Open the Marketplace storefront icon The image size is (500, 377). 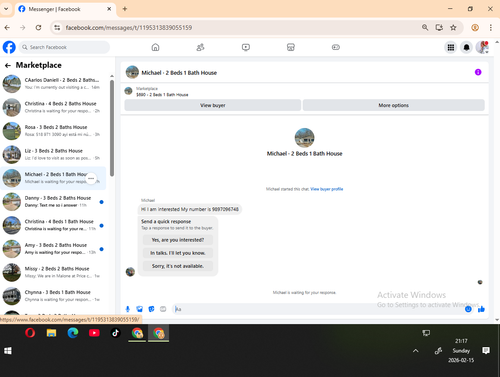[291, 47]
